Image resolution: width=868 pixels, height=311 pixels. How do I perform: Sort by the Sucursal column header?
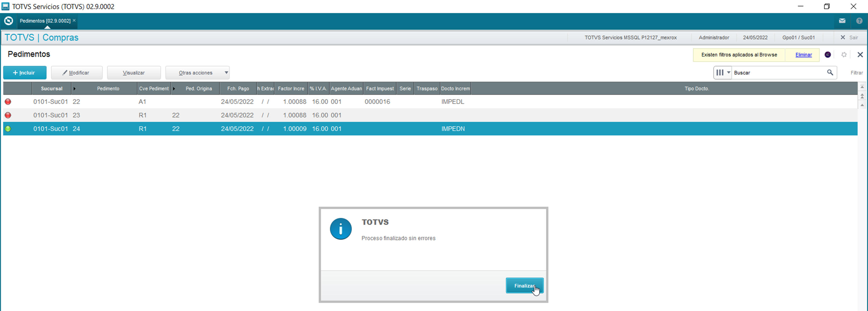(52, 88)
